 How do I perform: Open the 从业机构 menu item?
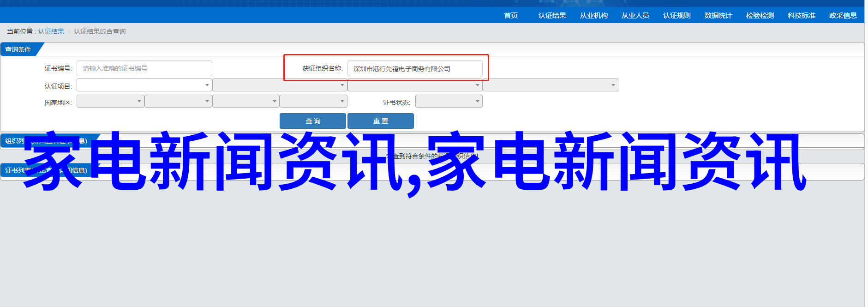click(593, 16)
